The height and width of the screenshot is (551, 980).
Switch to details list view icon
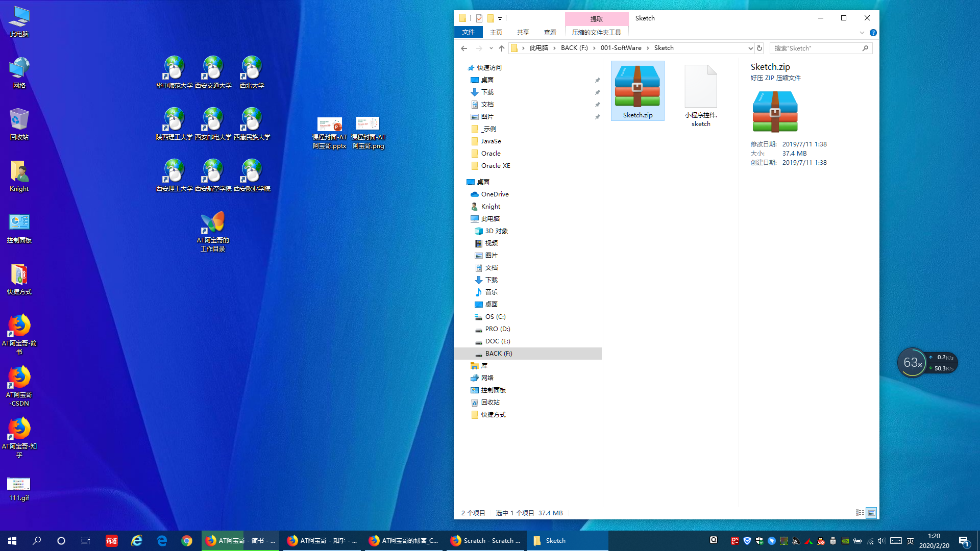click(860, 513)
